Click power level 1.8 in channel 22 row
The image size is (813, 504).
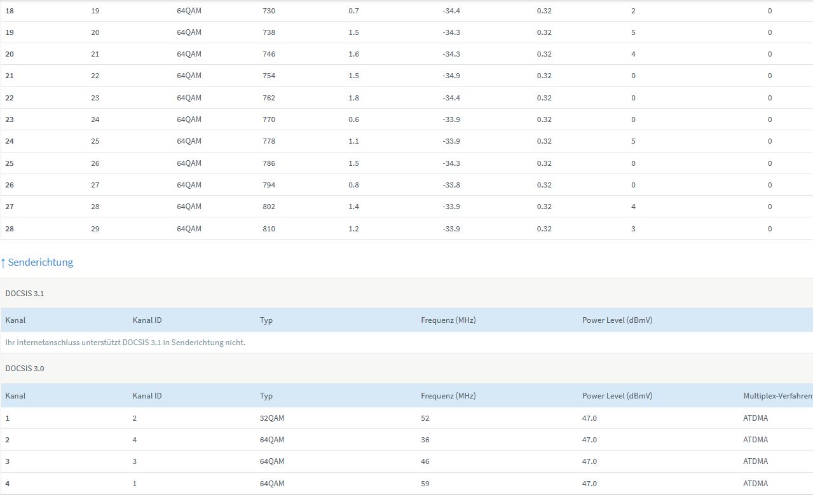[353, 98]
